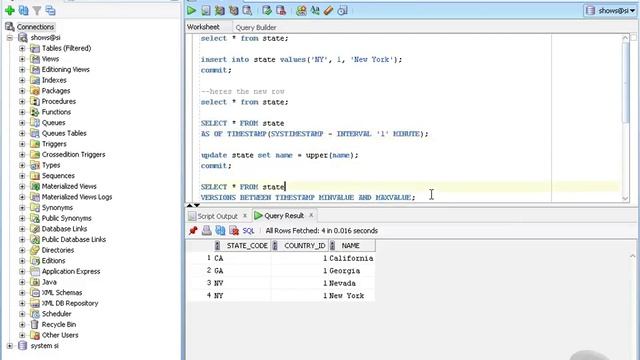Viewport: 640px width, 360px height.
Task: Select the Query Result tab
Action: coord(284,216)
